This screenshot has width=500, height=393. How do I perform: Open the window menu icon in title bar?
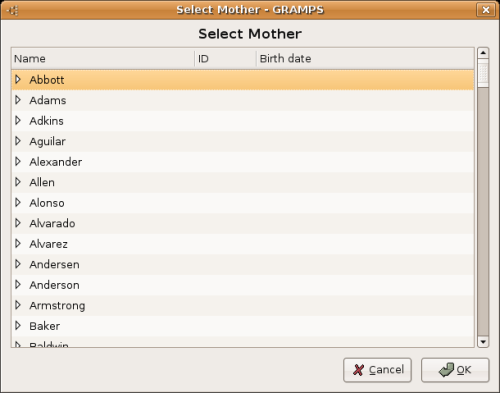click(13, 10)
